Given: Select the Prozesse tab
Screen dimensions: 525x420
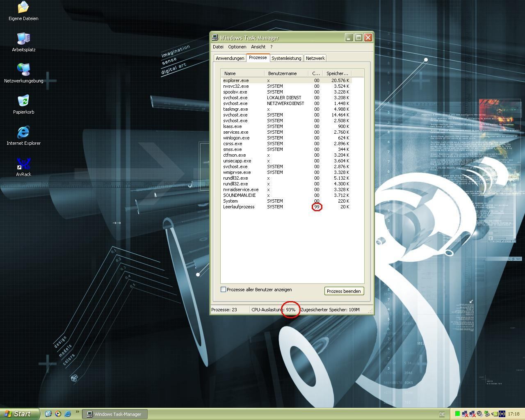Looking at the screenshot, I should [258, 57].
